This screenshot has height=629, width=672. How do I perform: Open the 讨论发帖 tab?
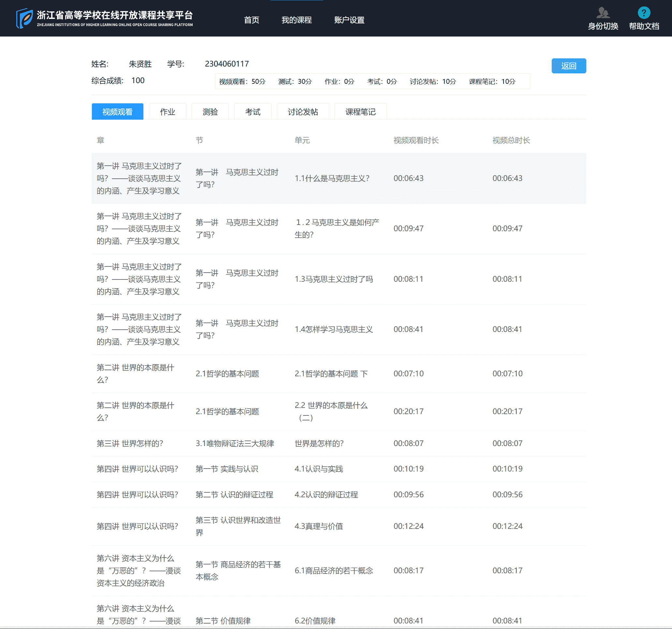[x=302, y=112]
